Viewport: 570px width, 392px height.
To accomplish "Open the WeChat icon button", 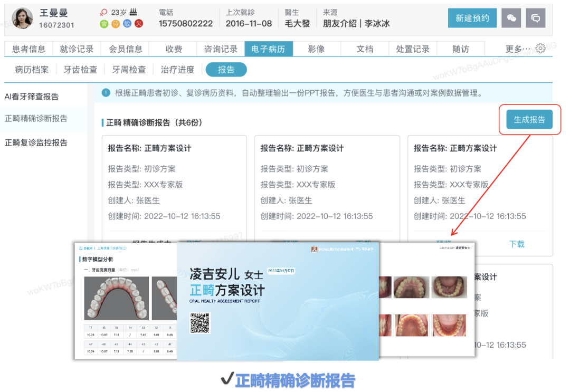I will point(511,18).
